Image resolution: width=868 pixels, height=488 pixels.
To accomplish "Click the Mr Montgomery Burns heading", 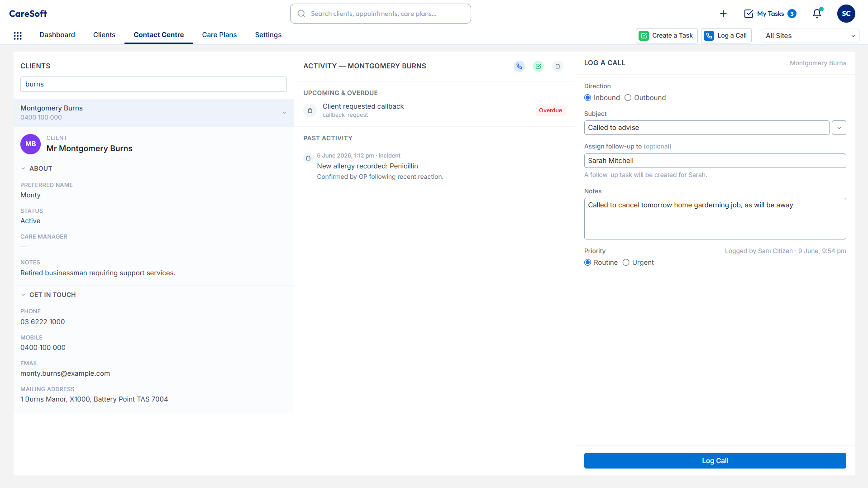I will (89, 148).
